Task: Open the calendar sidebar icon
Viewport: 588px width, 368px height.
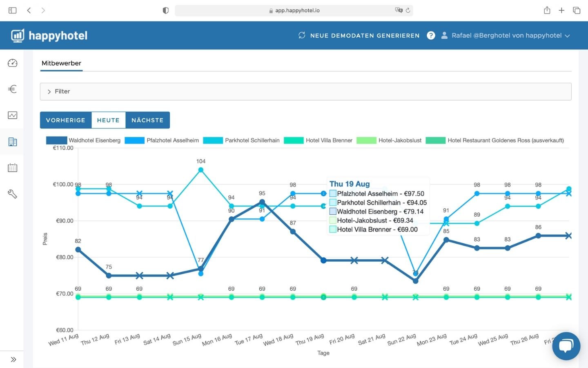Action: [12, 168]
